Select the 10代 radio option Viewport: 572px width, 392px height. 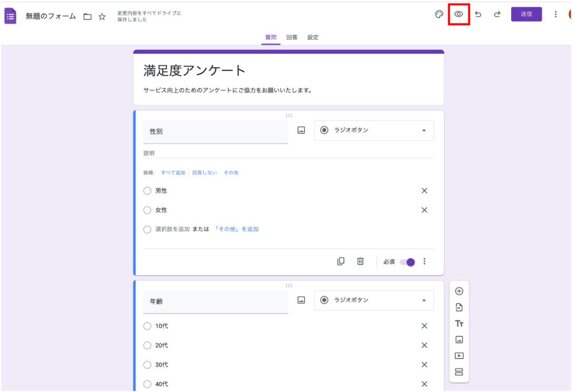pos(147,326)
